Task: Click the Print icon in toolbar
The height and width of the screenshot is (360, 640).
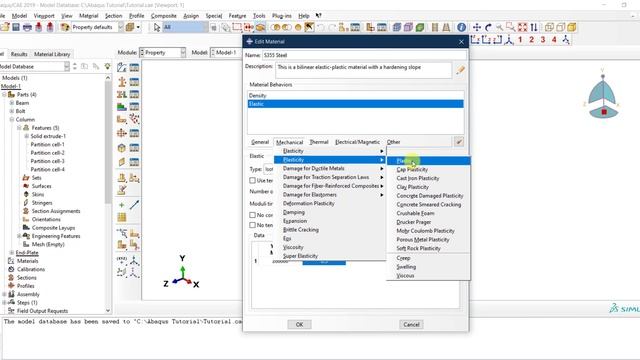Action: pyautogui.click(x=27, y=27)
